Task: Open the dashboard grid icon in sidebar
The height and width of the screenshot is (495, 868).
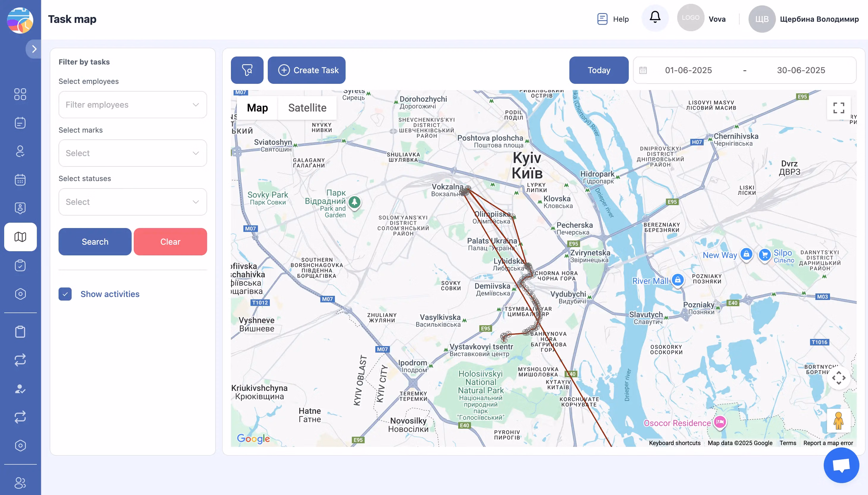Action: tap(21, 94)
